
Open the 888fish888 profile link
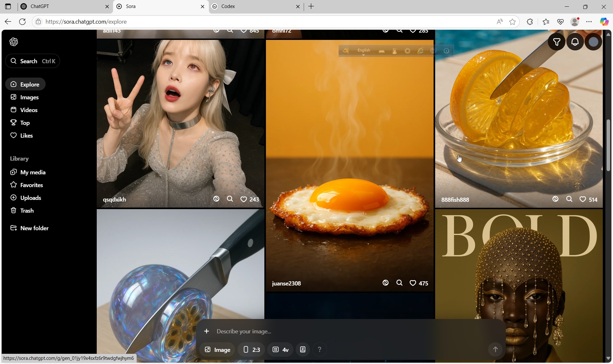pyautogui.click(x=455, y=200)
